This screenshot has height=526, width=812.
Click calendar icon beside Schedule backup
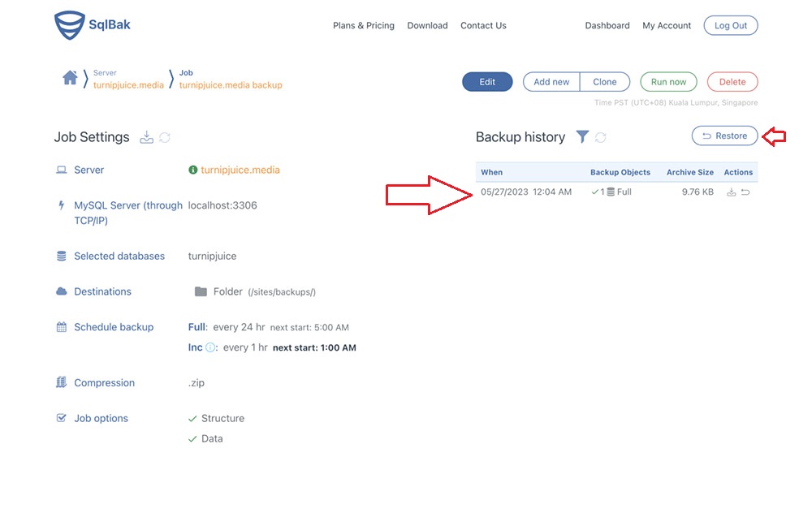(61, 326)
